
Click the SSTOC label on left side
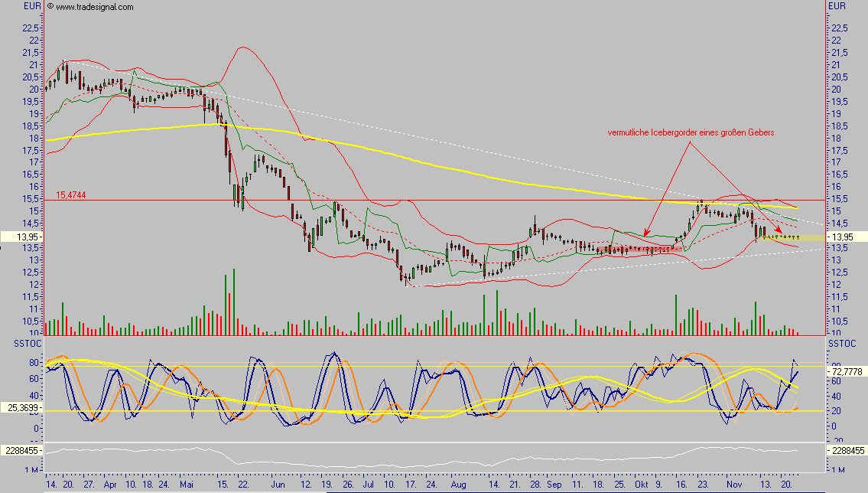[28, 344]
